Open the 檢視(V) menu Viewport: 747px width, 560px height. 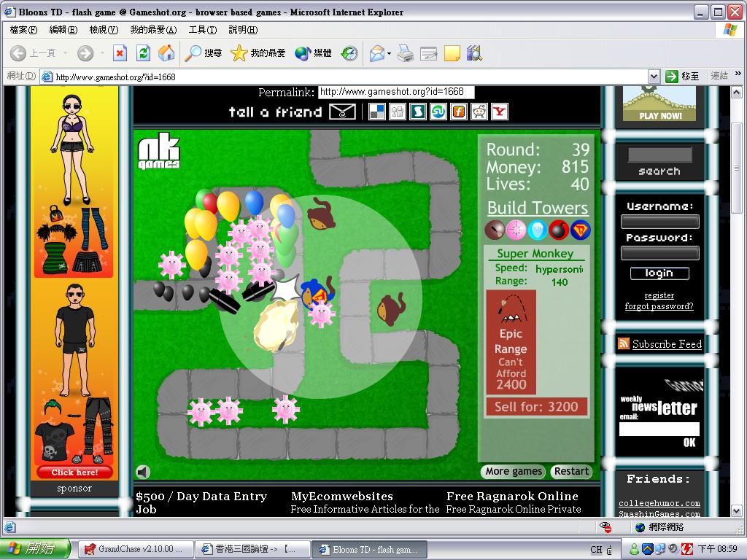click(104, 29)
